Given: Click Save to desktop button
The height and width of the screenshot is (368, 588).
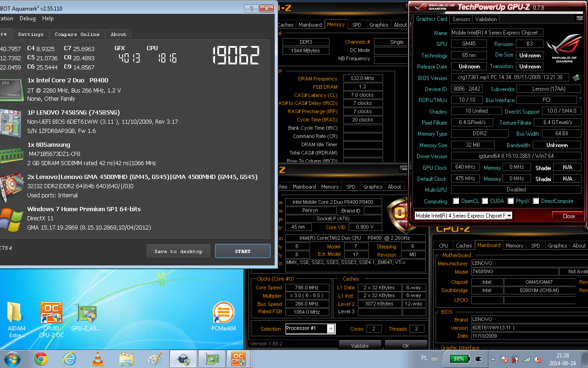Looking at the screenshot, I should (x=178, y=251).
